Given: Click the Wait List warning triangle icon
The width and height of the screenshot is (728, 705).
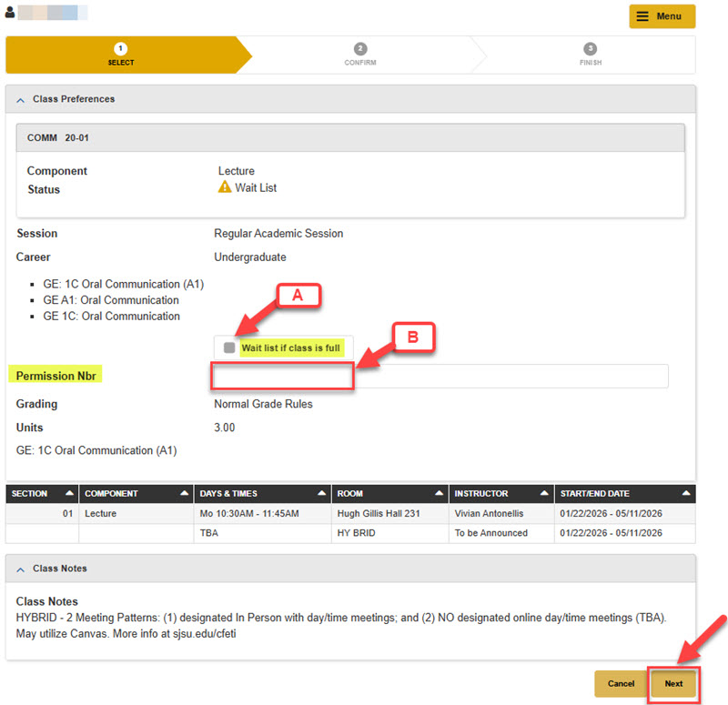Looking at the screenshot, I should (224, 188).
